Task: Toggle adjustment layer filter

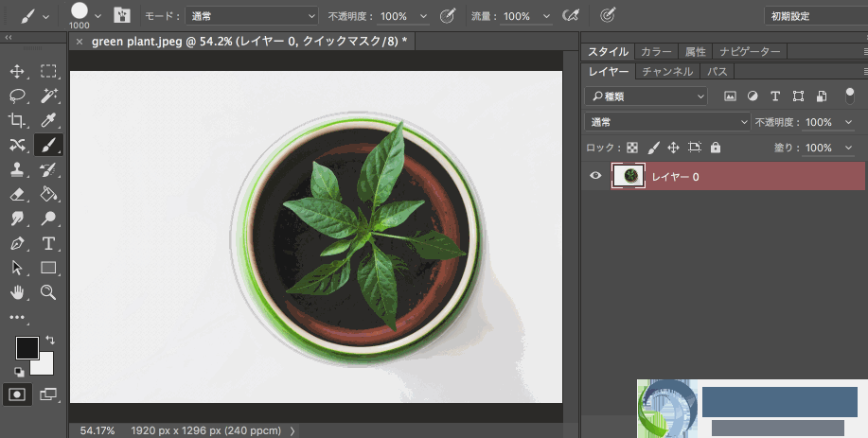Action: click(x=753, y=96)
